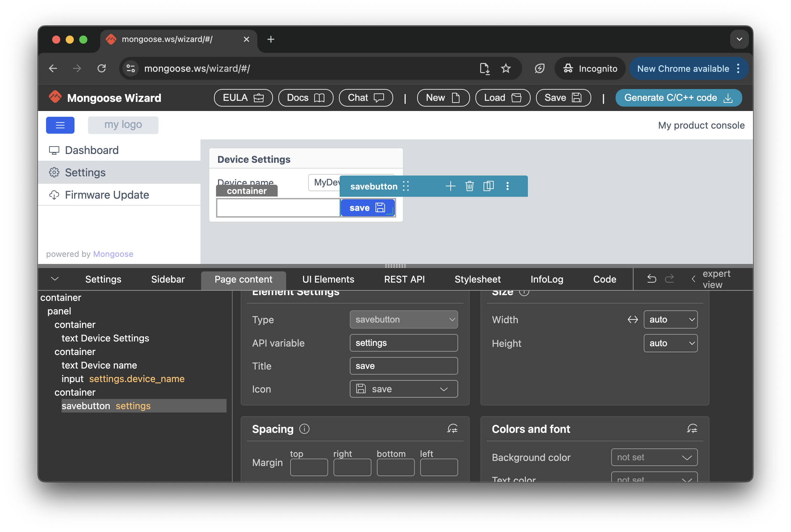
Task: Click the Title input field
Action: click(x=404, y=366)
